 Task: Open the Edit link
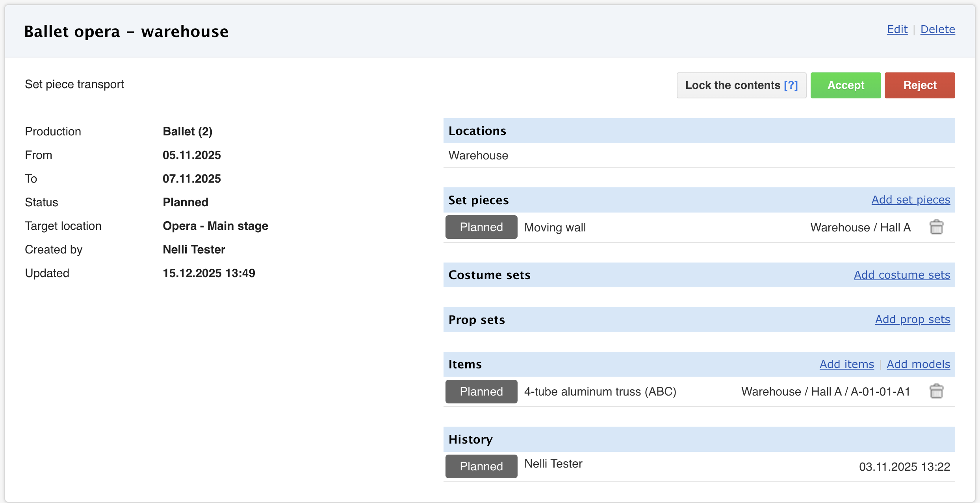pyautogui.click(x=897, y=29)
